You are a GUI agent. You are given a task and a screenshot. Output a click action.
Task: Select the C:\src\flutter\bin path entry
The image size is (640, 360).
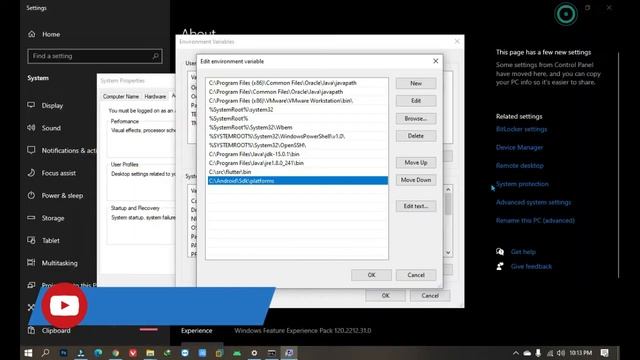[x=298, y=172]
